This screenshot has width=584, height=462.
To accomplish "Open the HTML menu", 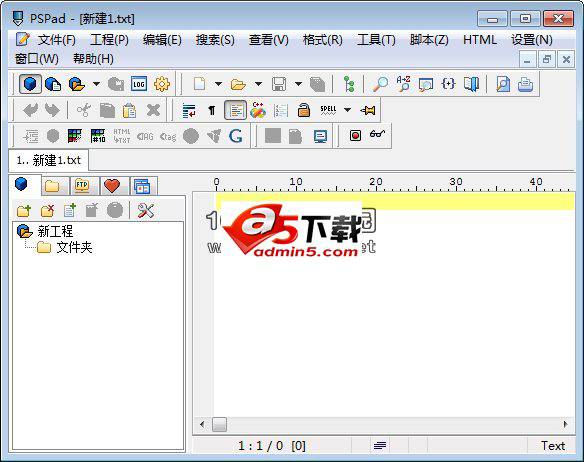I will coord(480,39).
